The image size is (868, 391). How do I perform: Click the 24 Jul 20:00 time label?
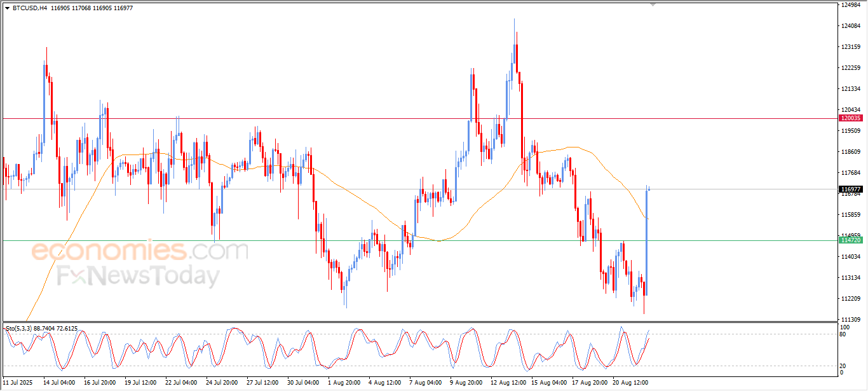(222, 383)
